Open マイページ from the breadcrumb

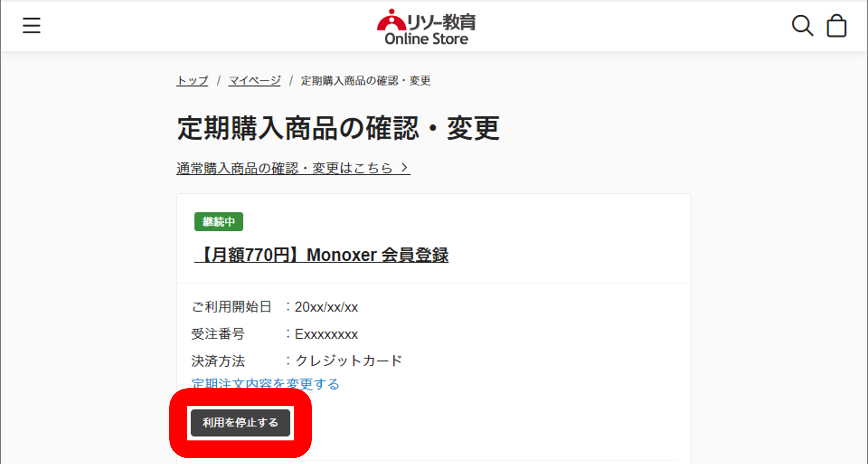255,81
